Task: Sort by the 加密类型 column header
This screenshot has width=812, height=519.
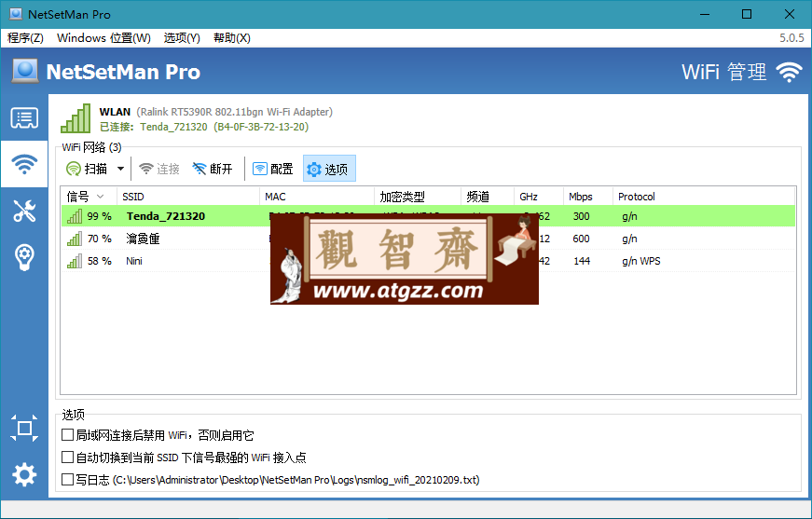Action: [x=418, y=197]
